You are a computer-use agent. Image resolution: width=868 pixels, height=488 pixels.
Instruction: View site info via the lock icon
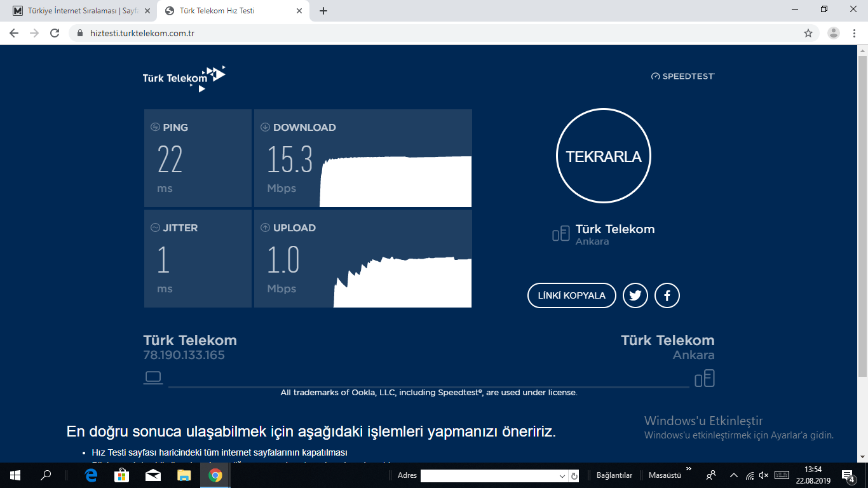79,33
